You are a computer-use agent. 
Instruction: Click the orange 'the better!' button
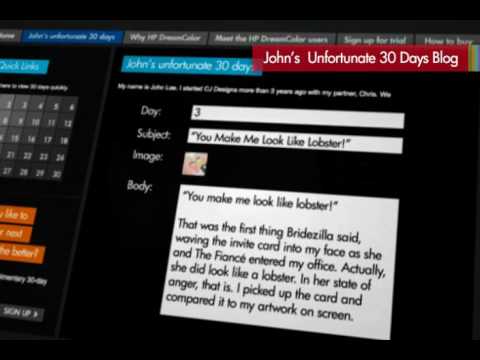21,252
